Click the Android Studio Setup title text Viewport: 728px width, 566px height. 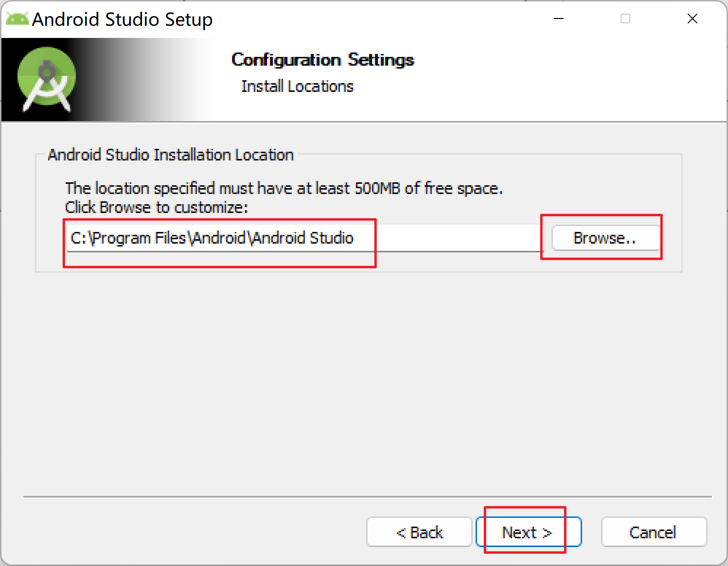point(122,19)
